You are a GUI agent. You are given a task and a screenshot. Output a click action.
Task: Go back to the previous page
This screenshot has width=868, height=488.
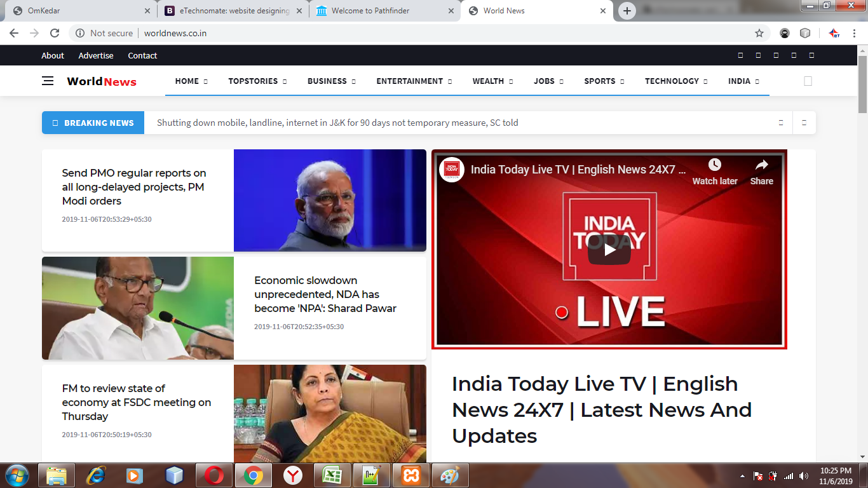tap(14, 33)
